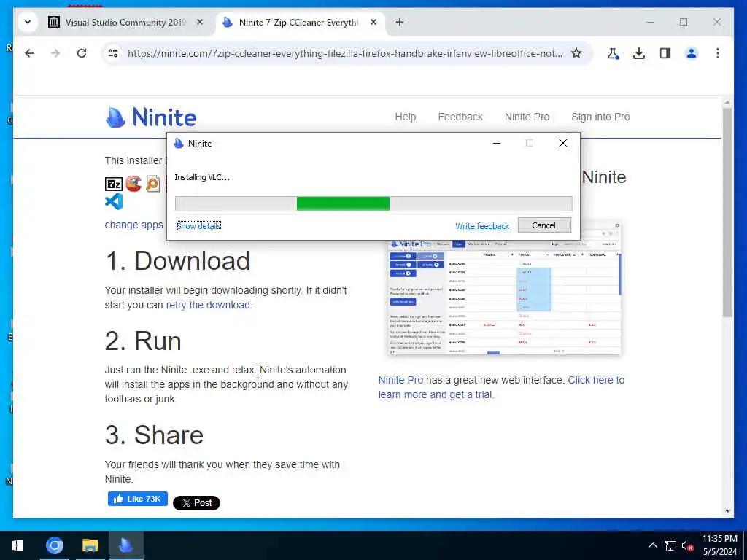This screenshot has width=747, height=560.
Task: Open Ninite Pro in the header
Action: click(x=527, y=117)
